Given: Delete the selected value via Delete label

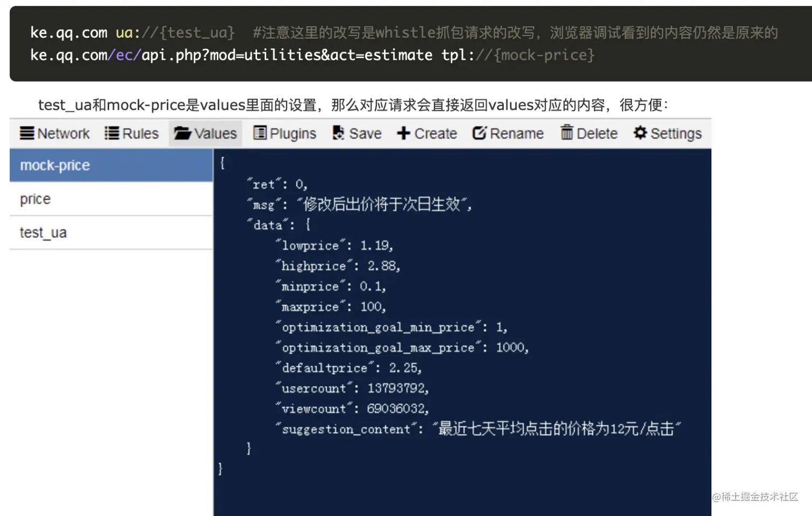Looking at the screenshot, I should tap(597, 133).
